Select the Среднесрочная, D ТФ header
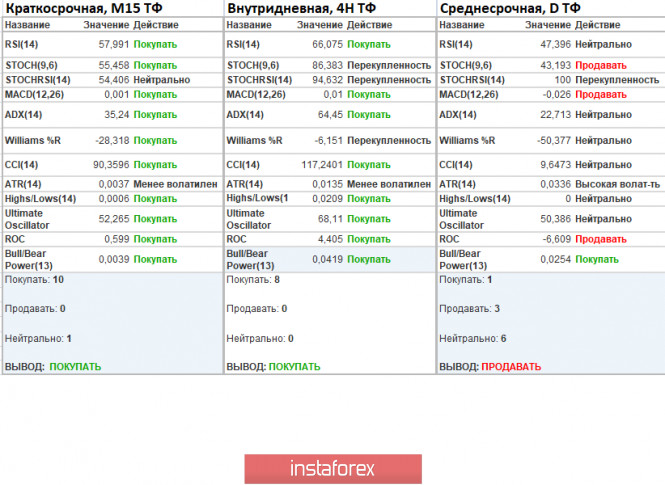The height and width of the screenshot is (485, 665). tap(510, 8)
